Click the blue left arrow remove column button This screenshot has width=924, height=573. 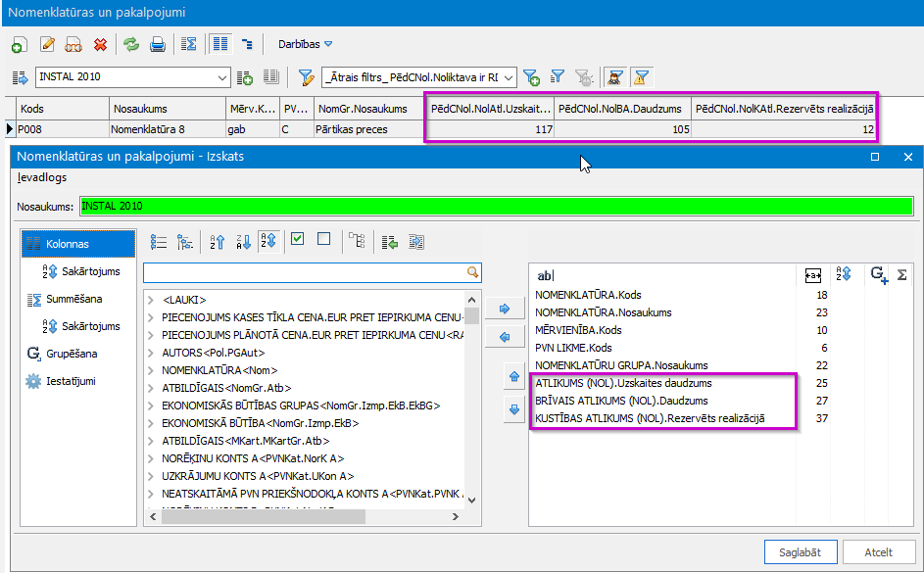tap(505, 337)
